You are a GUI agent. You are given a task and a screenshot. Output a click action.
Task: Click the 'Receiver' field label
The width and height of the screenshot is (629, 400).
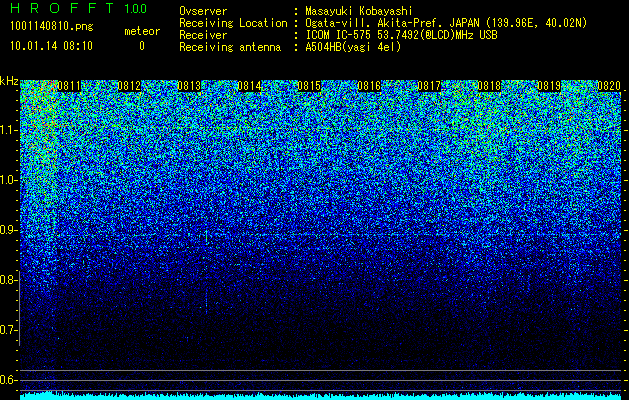(x=203, y=35)
